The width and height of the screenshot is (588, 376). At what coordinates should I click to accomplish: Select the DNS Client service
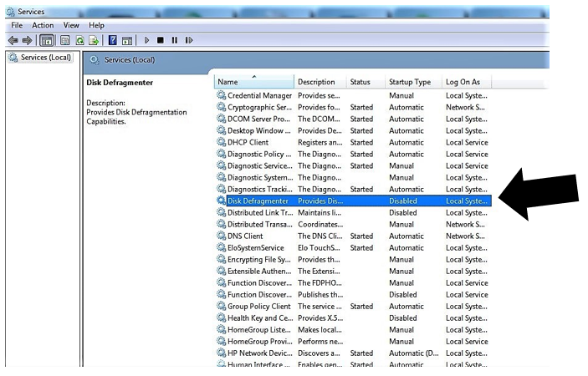(x=245, y=236)
